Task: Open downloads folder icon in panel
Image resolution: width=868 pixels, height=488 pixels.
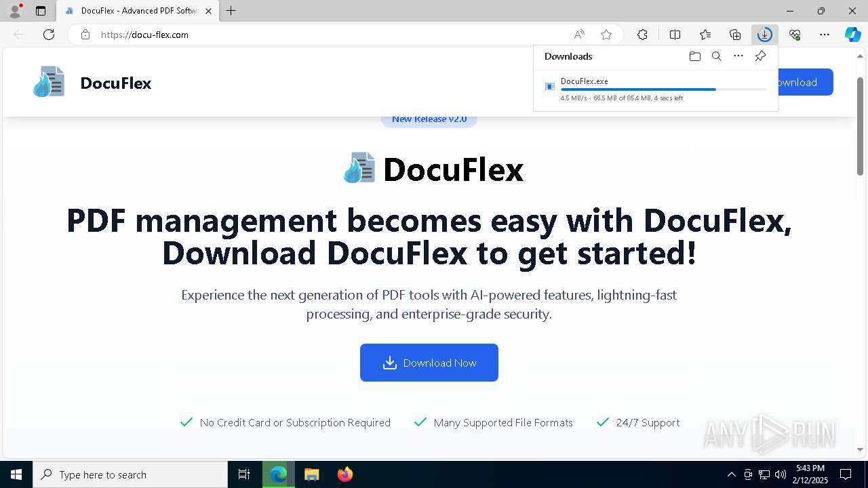Action: coord(694,56)
